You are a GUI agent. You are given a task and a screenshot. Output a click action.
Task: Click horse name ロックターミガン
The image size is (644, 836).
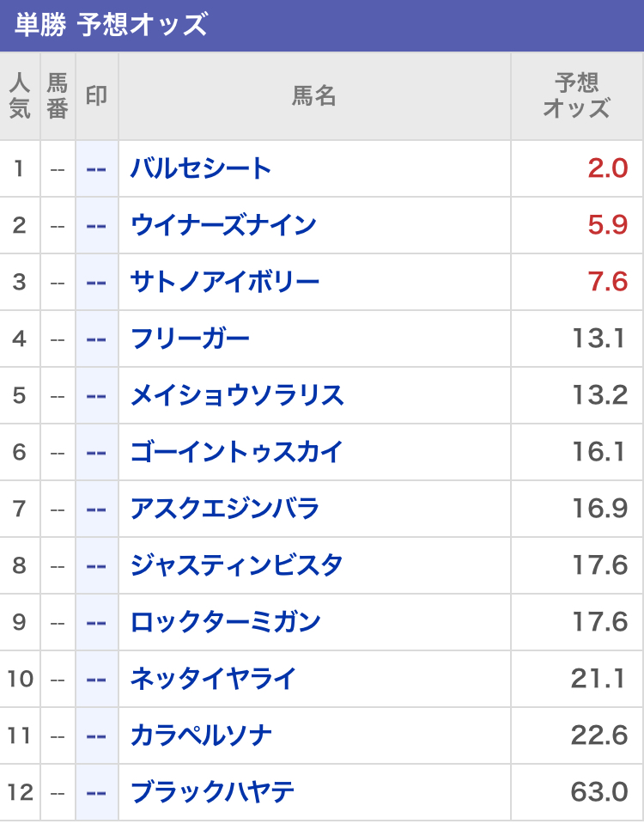pos(226,622)
